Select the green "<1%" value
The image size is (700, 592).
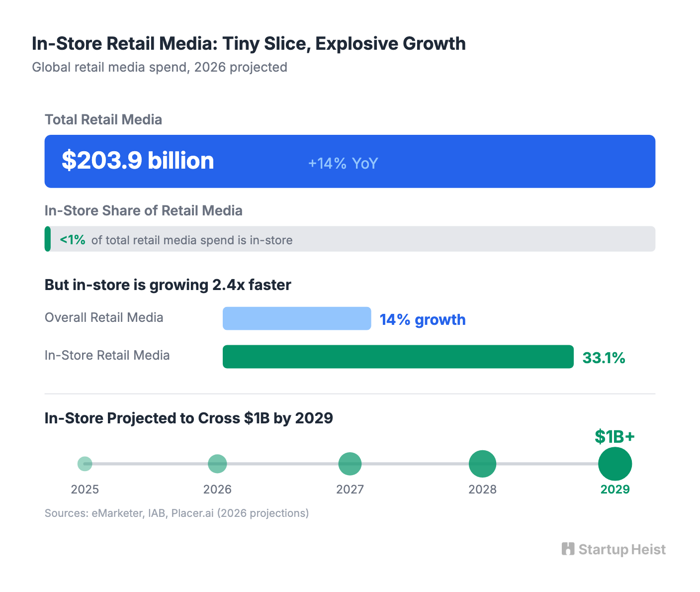pos(73,240)
